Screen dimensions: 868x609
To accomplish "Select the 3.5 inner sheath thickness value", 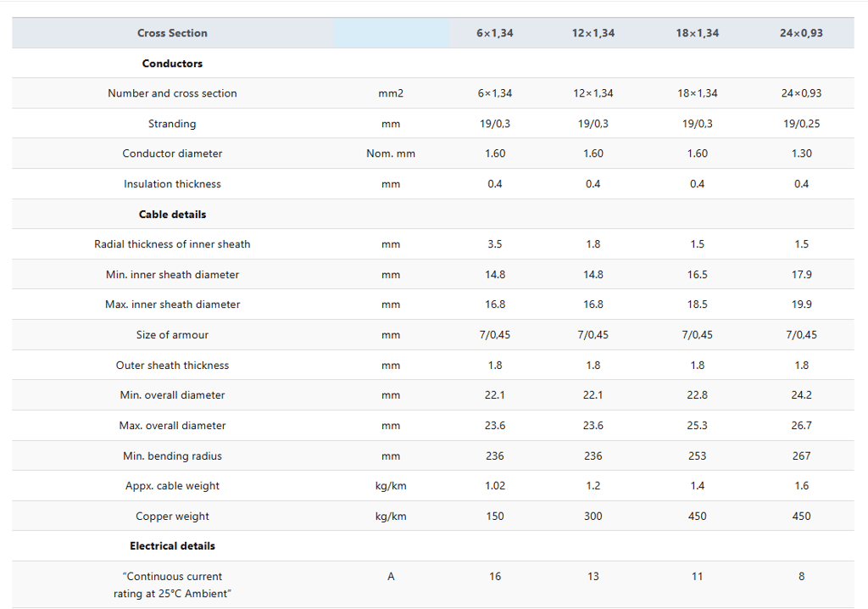I will (x=495, y=244).
